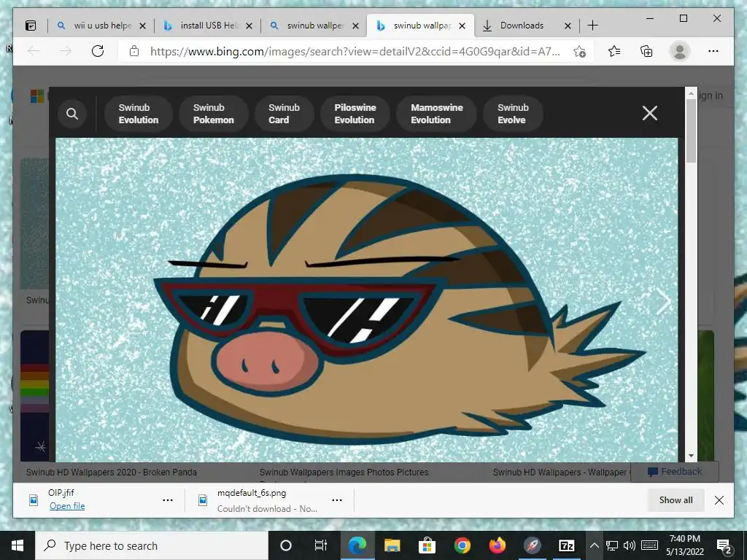Screen dimensions: 747x560
Task: Refresh the current page
Action: click(x=98, y=51)
